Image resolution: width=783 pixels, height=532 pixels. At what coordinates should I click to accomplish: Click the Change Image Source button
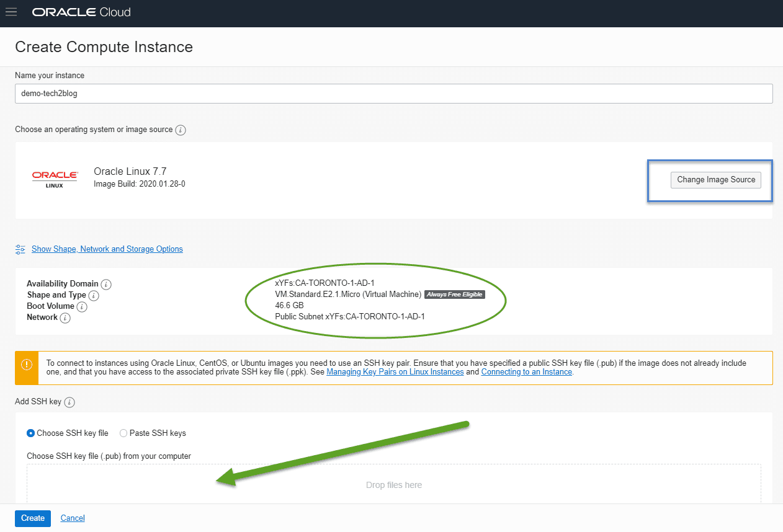point(716,180)
